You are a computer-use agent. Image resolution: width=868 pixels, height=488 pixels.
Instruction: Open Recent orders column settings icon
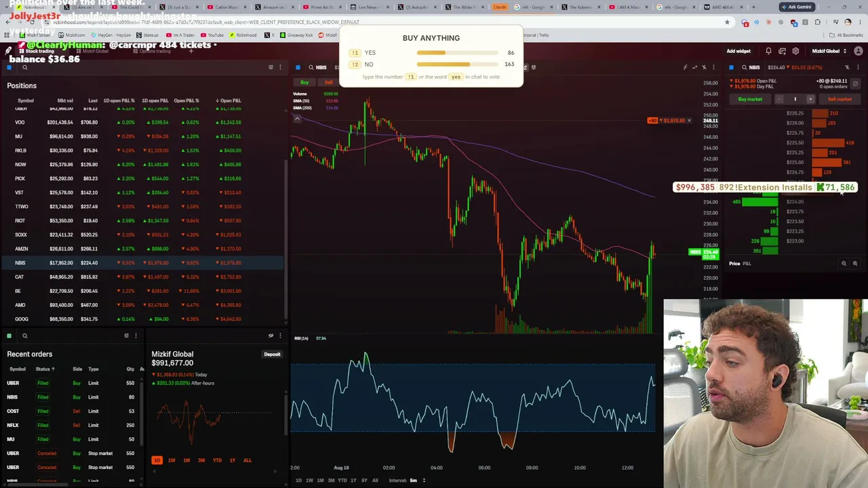point(126,335)
